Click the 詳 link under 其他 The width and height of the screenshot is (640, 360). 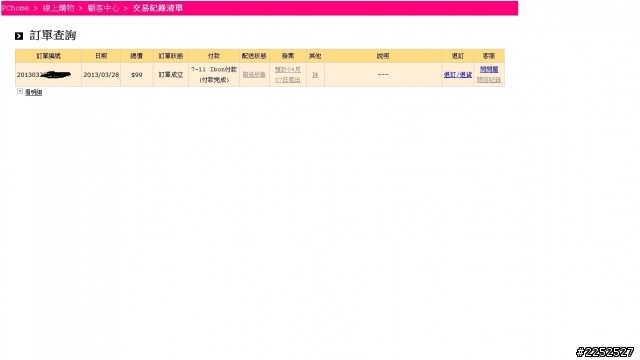click(315, 75)
